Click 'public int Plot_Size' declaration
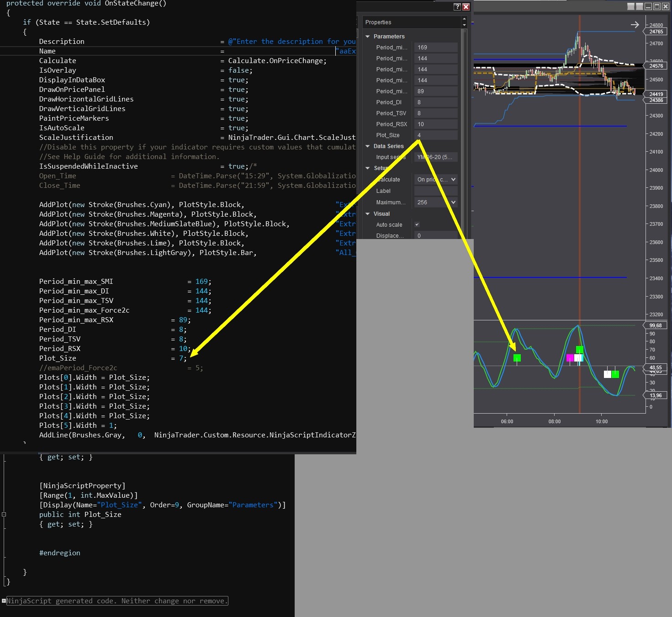The image size is (672, 617). [x=80, y=515]
